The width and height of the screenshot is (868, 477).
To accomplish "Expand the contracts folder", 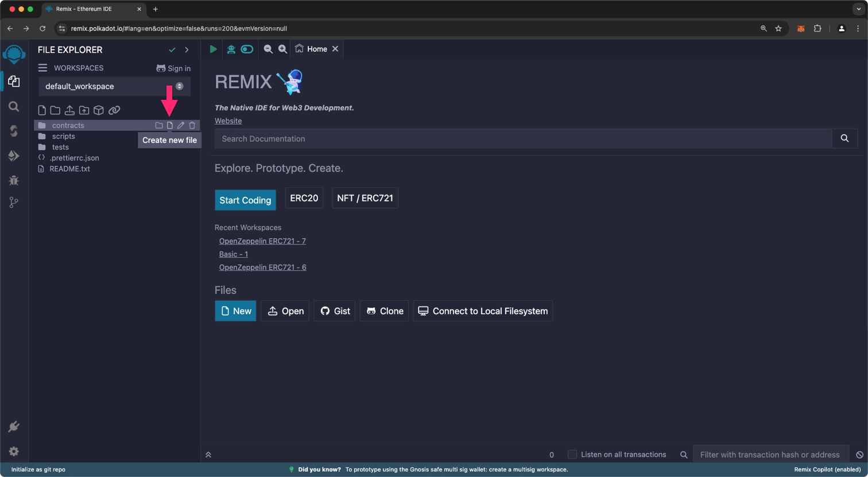I will tap(68, 125).
